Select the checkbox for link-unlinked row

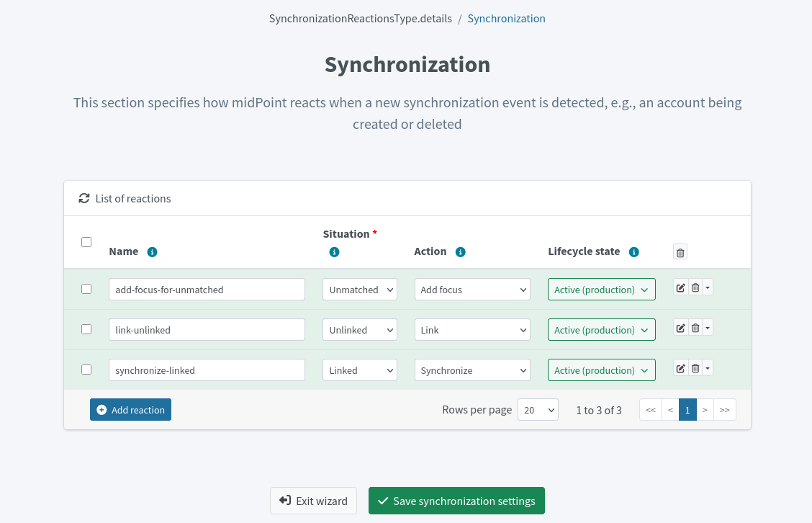point(86,328)
